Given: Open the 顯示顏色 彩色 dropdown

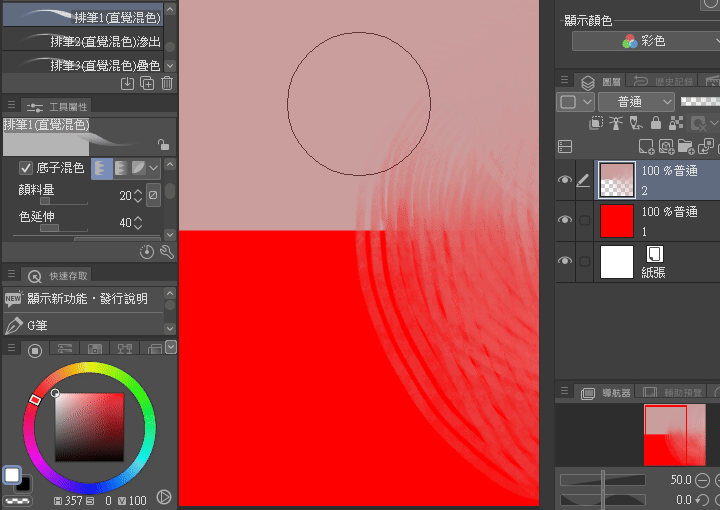Looking at the screenshot, I should [646, 41].
